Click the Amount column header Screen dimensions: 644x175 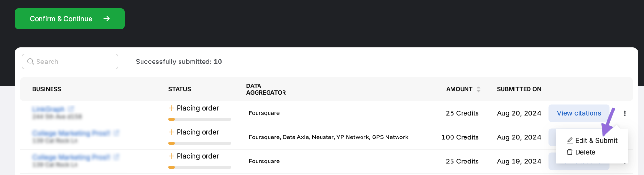click(x=459, y=89)
